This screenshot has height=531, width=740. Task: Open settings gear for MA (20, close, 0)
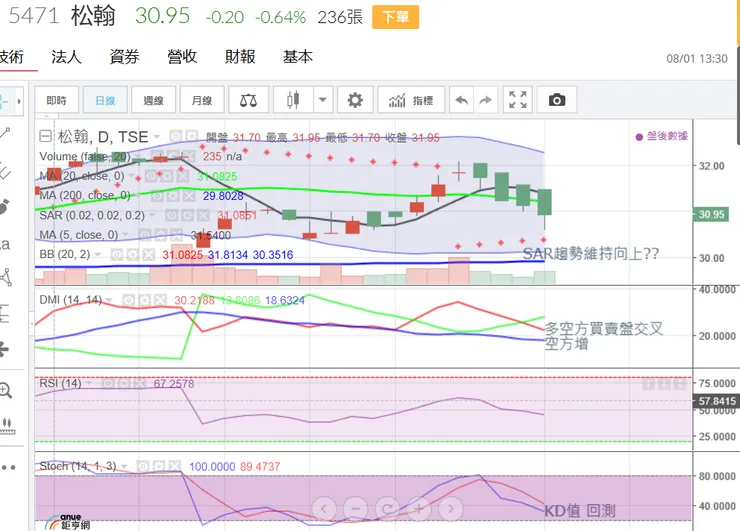tap(167, 176)
